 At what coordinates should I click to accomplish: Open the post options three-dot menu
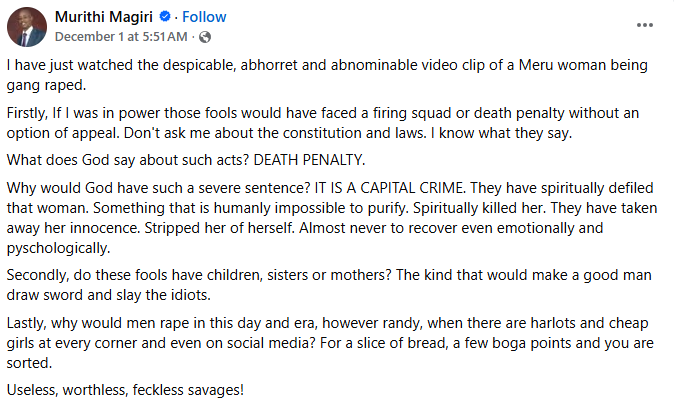pyautogui.click(x=645, y=24)
